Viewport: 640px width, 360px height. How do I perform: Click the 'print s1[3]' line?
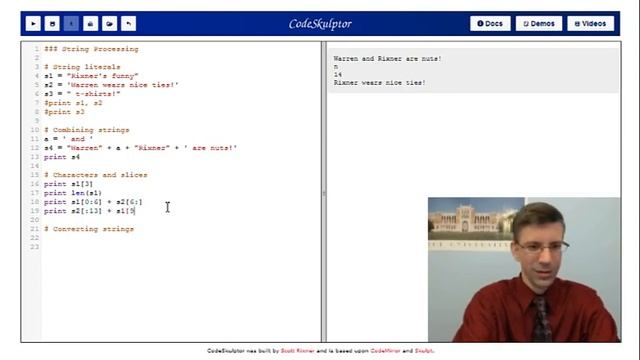69,184
